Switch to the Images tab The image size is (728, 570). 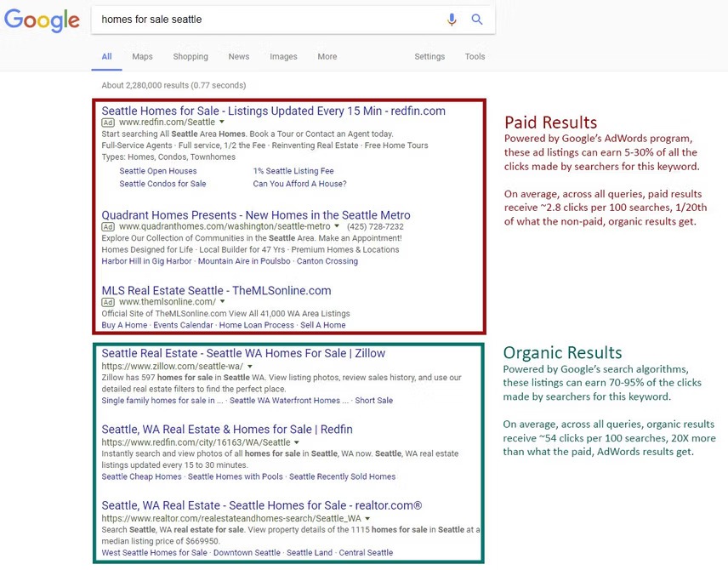tap(282, 56)
